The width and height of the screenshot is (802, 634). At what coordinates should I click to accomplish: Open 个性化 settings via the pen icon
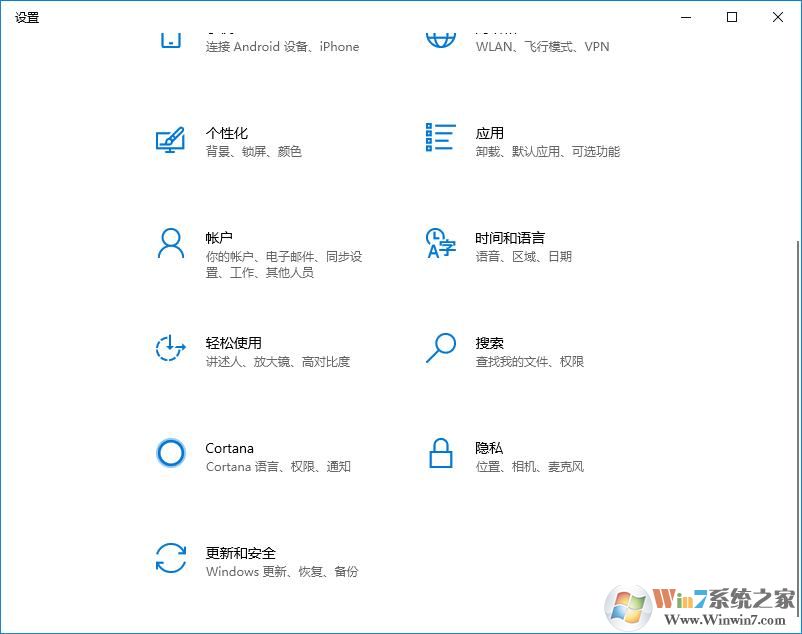coord(170,140)
